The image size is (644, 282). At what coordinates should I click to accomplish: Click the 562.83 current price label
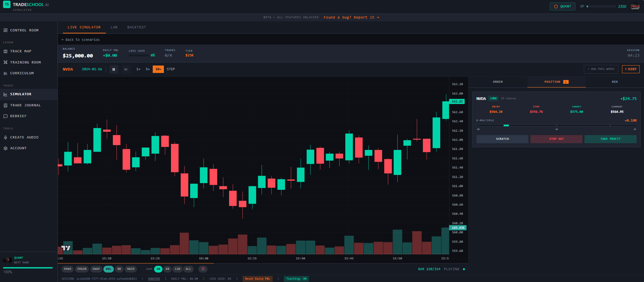(x=457, y=102)
